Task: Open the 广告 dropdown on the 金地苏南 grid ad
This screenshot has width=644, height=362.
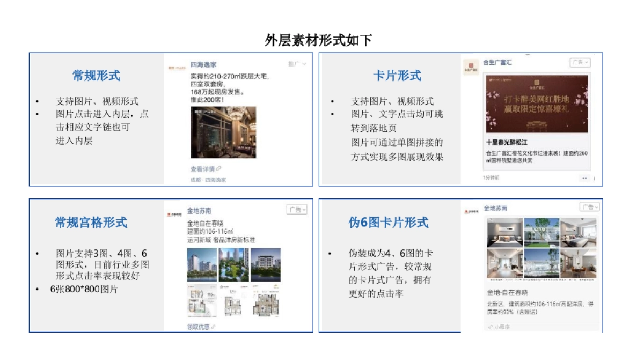Action: (297, 210)
